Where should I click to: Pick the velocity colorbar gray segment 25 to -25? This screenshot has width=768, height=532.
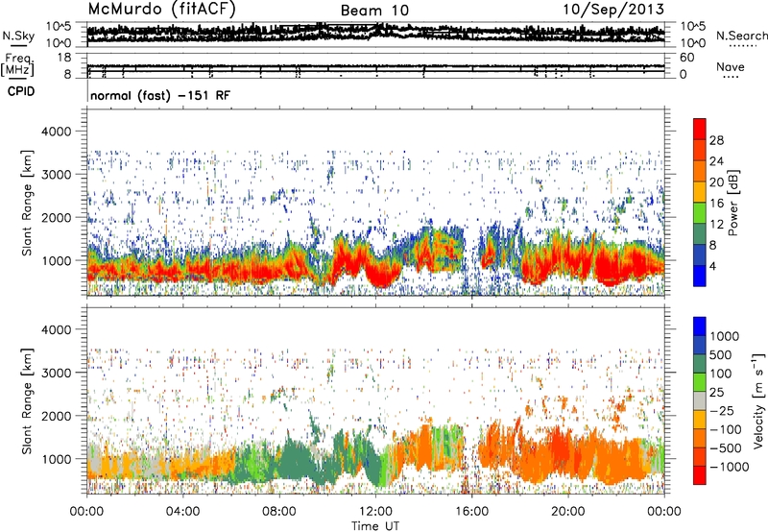[x=700, y=400]
